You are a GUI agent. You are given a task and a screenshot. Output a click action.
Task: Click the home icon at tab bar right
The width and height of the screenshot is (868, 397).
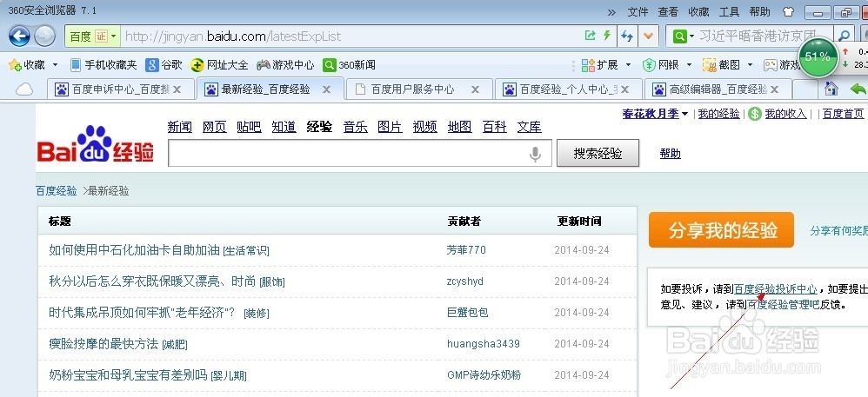(x=831, y=89)
